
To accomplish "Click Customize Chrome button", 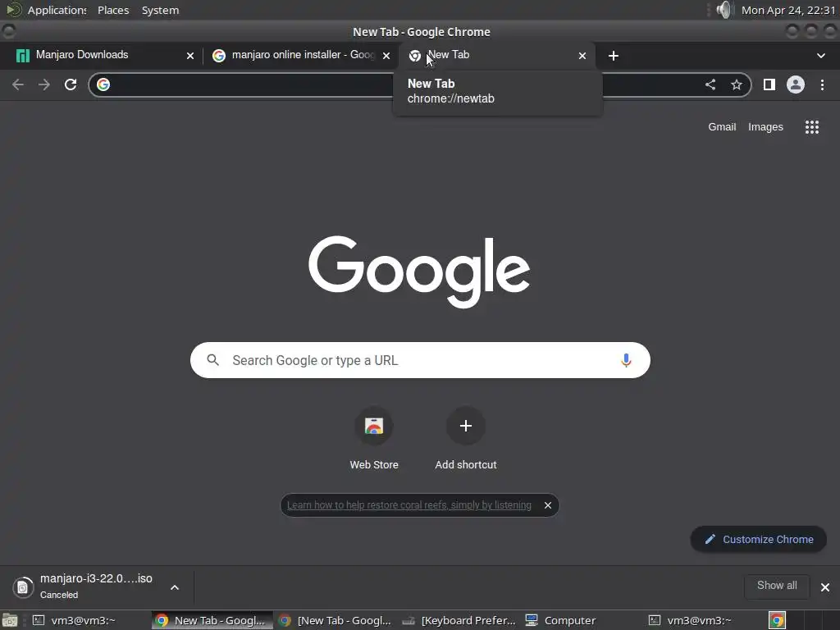I will pyautogui.click(x=758, y=540).
